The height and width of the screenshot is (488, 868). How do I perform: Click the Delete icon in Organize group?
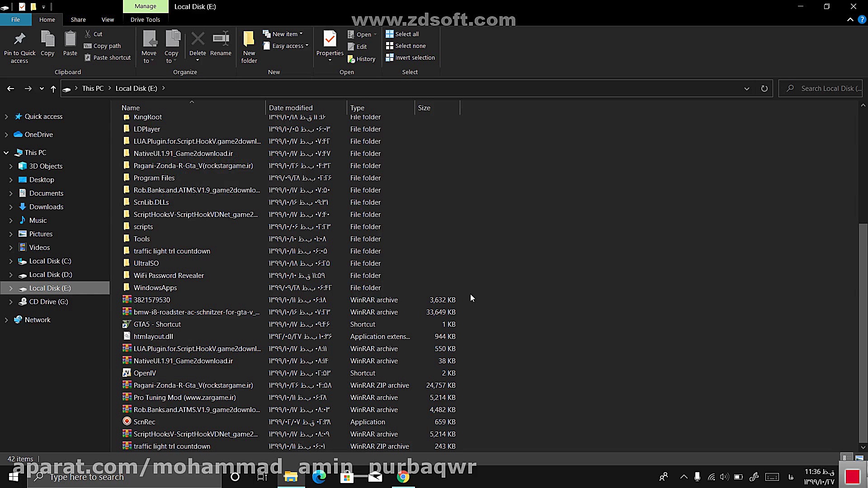(x=198, y=40)
